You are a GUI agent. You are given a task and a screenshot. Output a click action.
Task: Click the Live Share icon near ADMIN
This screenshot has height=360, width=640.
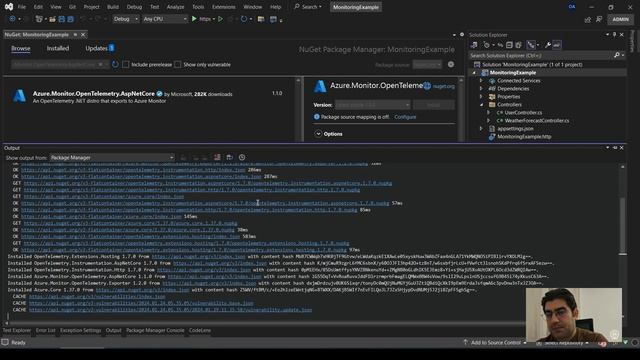pos(588,19)
